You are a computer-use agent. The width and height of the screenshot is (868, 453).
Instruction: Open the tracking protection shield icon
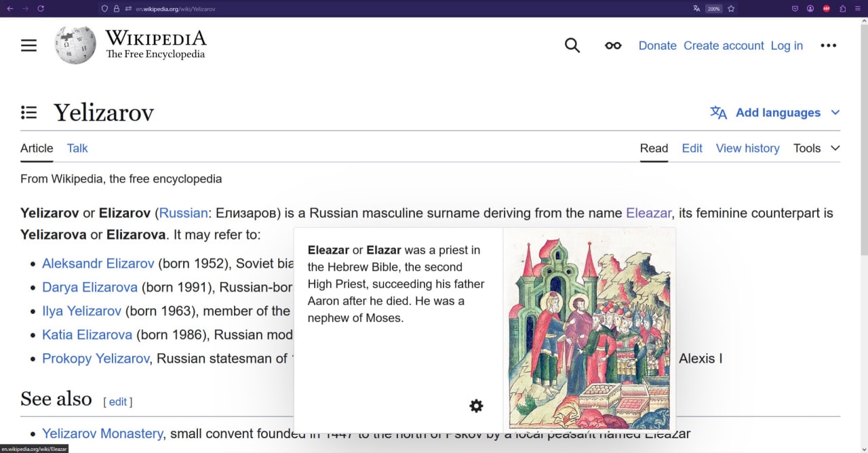(104, 9)
